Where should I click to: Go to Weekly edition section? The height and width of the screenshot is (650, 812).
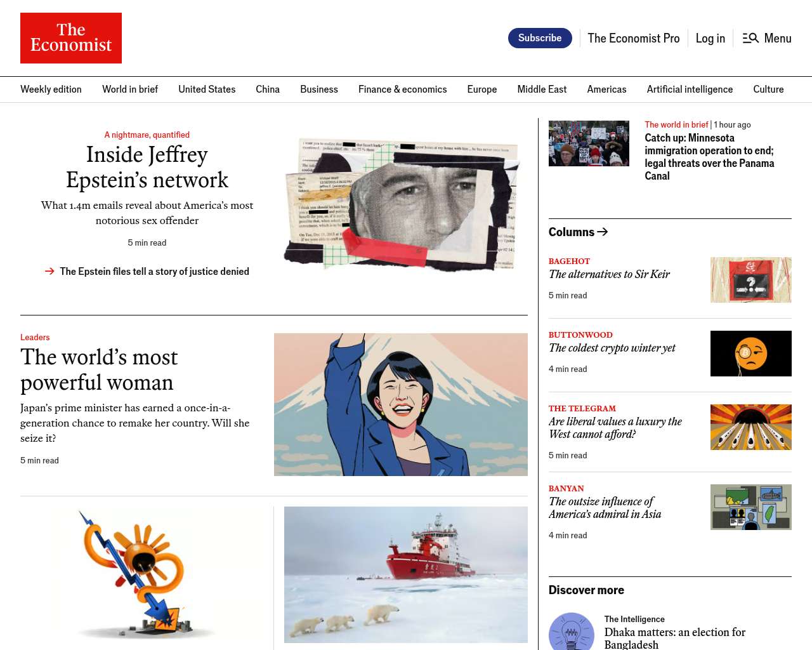51,90
